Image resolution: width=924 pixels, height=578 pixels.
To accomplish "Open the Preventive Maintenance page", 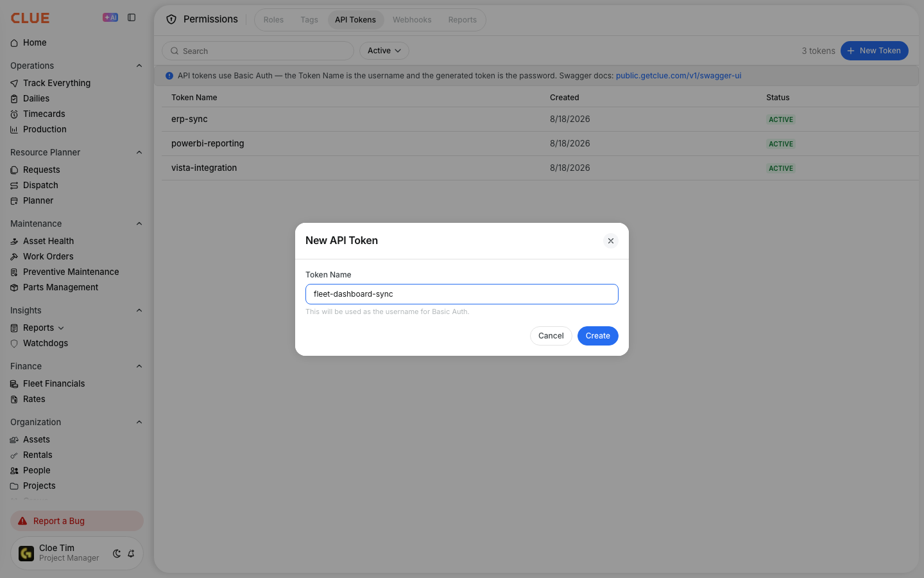I will (71, 272).
